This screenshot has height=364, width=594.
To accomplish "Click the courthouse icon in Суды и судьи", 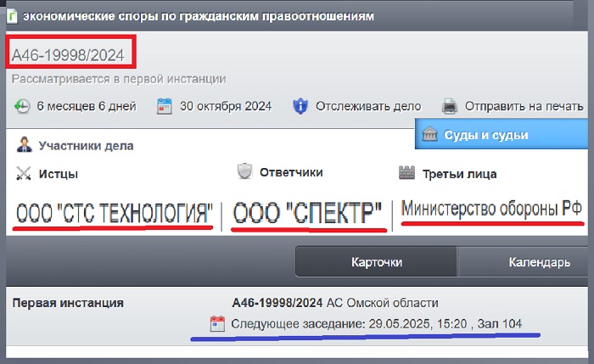I will coord(429,134).
